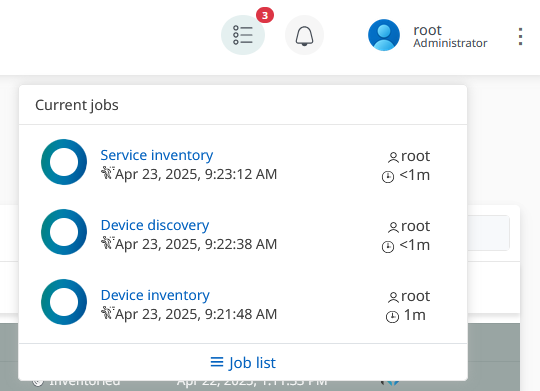Click the Device inventory progress ring

[x=64, y=302]
